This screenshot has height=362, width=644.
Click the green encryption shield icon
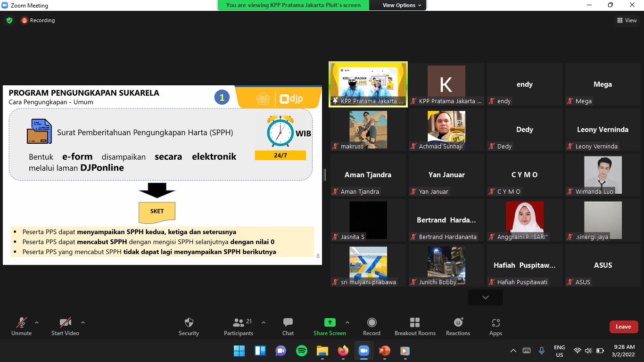pos(9,20)
